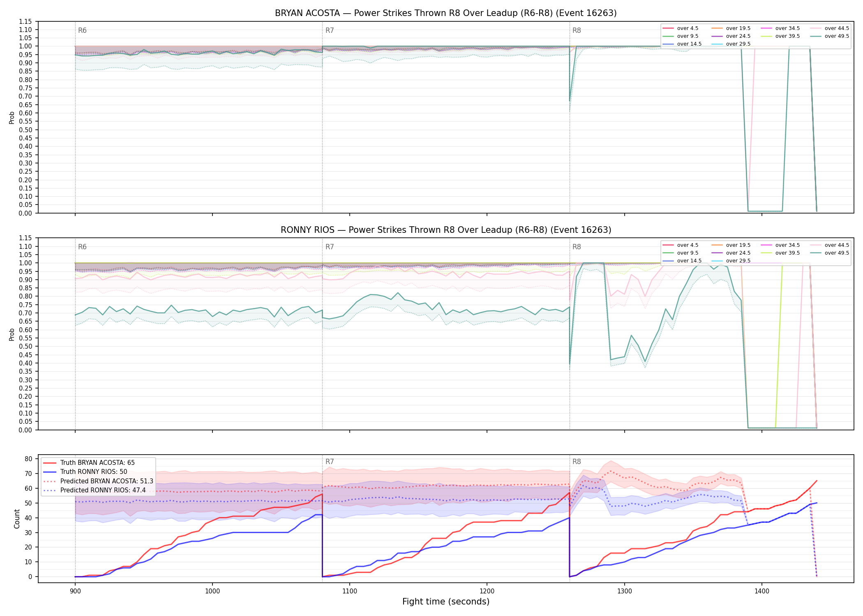Image resolution: width=863 pixels, height=616 pixels.
Task: Click the 900 tick label on the time axis
Action: (x=75, y=591)
